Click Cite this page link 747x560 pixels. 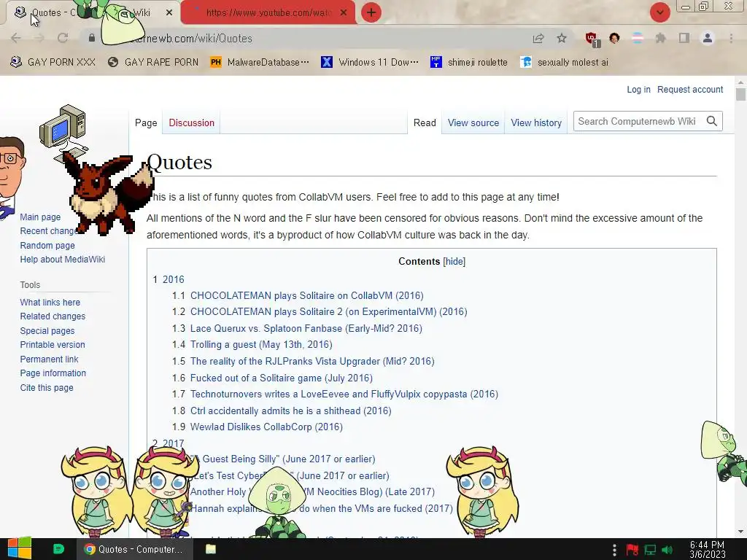[x=47, y=388]
